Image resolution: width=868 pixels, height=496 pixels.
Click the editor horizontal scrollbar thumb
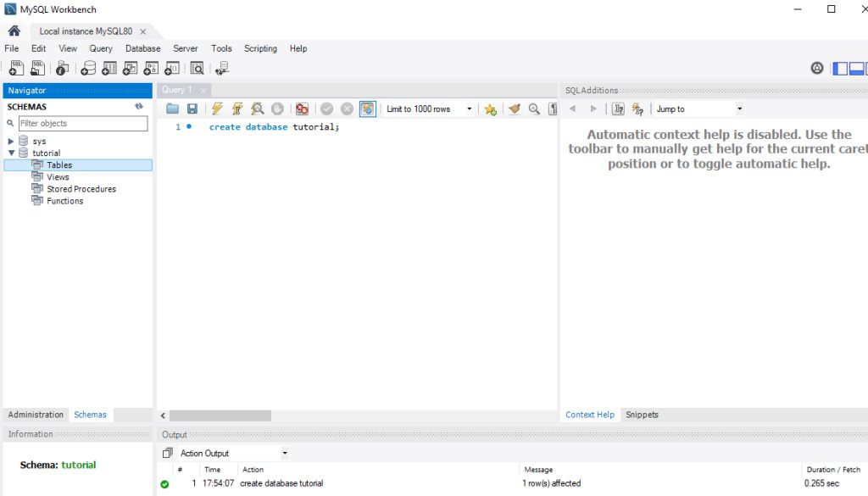pos(220,415)
